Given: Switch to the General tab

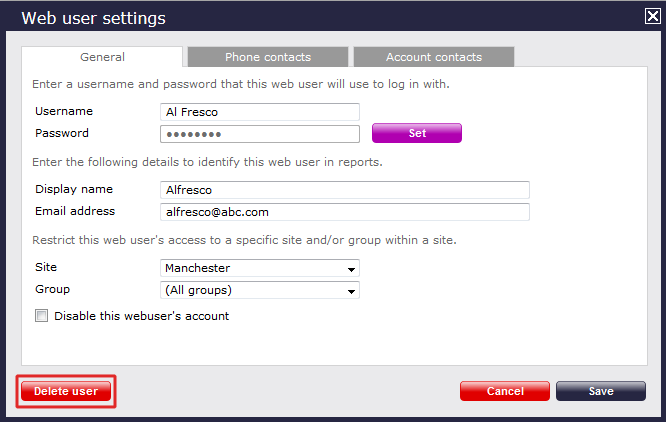Looking at the screenshot, I should click(x=102, y=57).
